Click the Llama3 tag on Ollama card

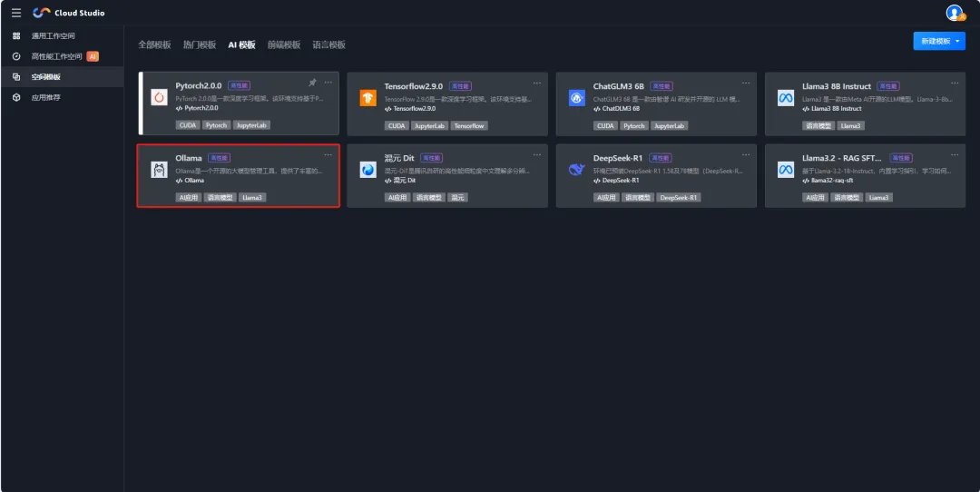(253, 198)
